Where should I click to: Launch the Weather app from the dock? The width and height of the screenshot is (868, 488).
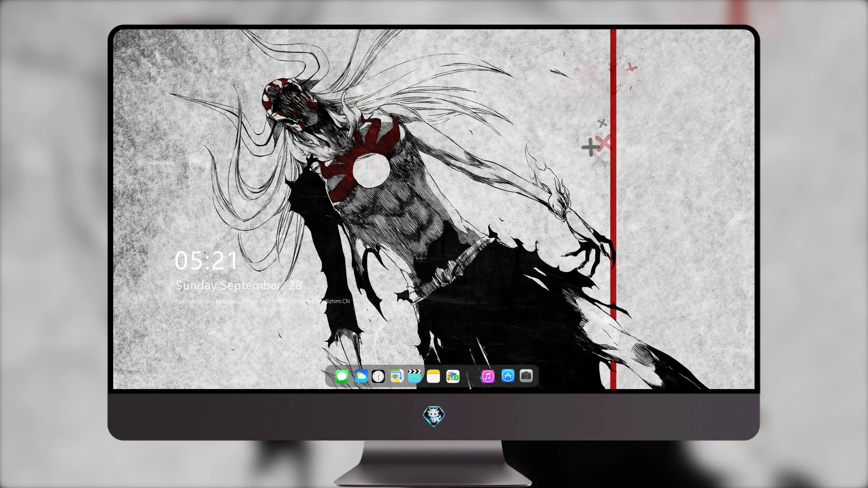click(361, 376)
